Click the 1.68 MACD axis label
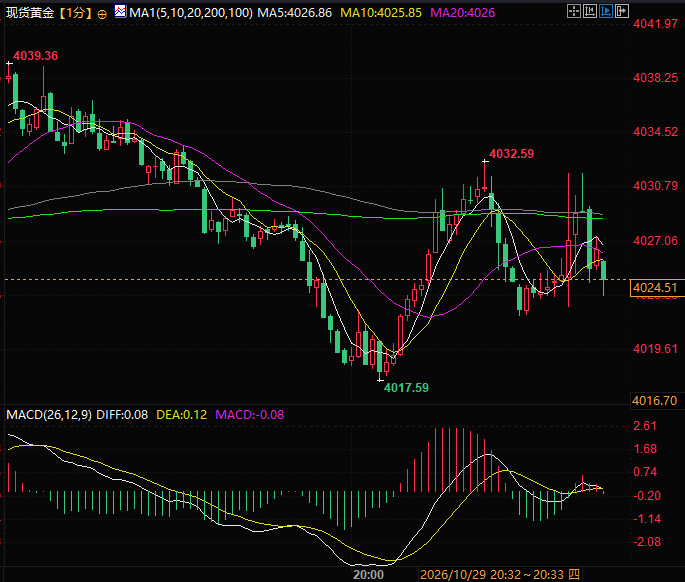 (x=645, y=449)
